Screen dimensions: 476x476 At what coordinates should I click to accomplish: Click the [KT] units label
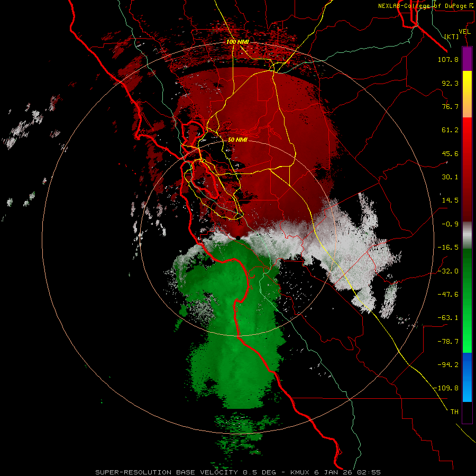[x=452, y=36]
